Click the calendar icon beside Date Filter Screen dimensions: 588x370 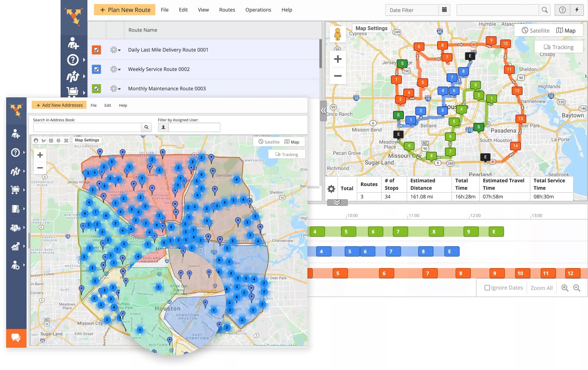444,10
